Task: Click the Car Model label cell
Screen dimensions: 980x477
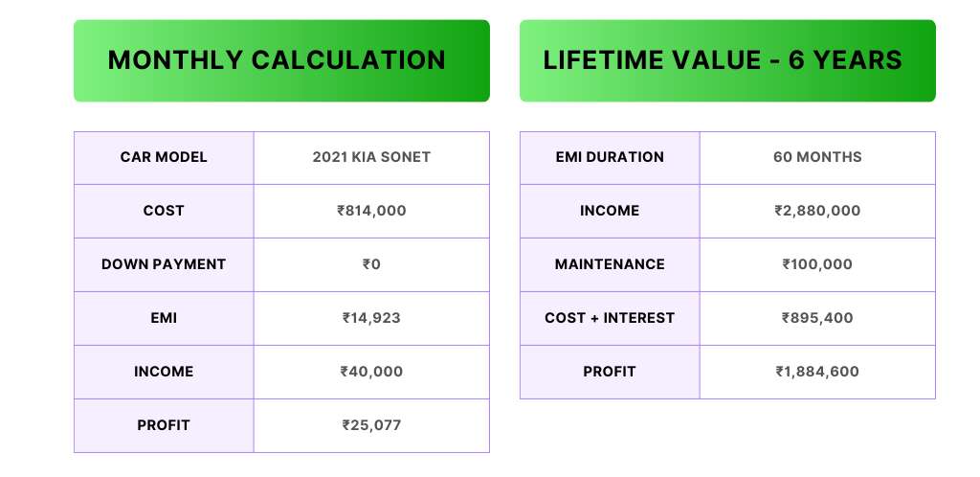Action: 164,157
